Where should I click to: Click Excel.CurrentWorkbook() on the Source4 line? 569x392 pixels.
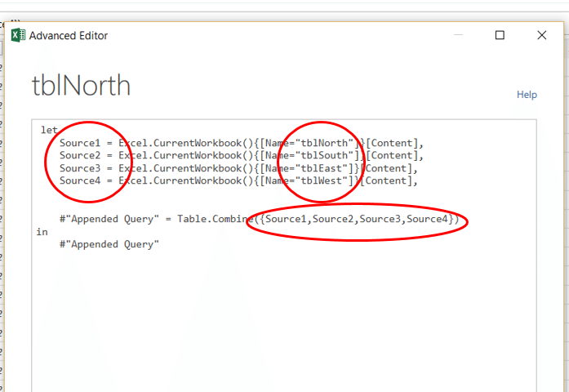(186, 180)
